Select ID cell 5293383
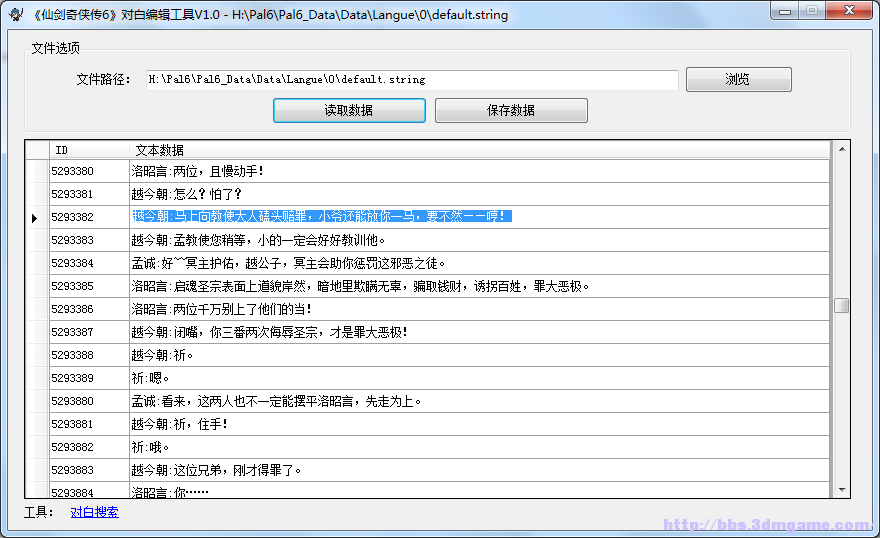880x538 pixels. click(89, 240)
